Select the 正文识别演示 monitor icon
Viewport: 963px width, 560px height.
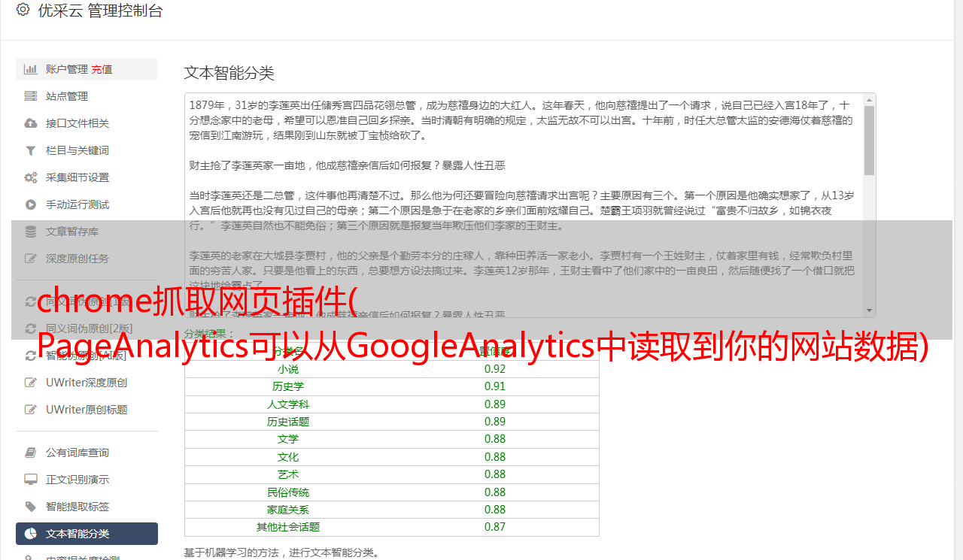31,480
